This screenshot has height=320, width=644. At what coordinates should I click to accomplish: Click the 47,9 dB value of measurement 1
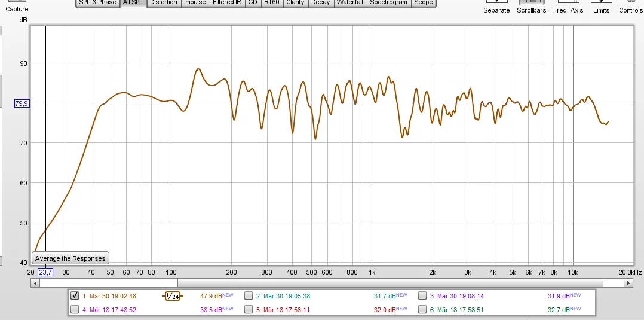click(x=212, y=296)
